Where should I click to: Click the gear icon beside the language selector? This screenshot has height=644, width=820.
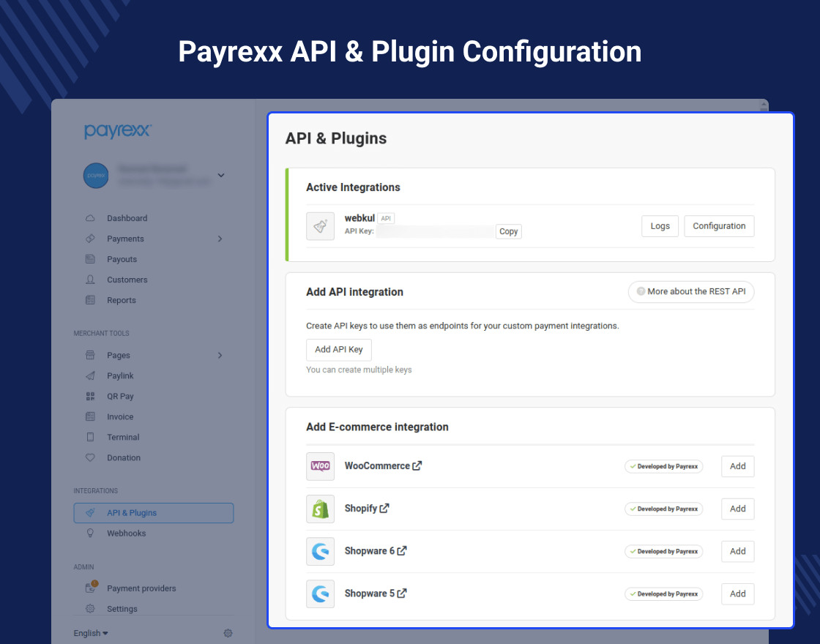coord(228,633)
